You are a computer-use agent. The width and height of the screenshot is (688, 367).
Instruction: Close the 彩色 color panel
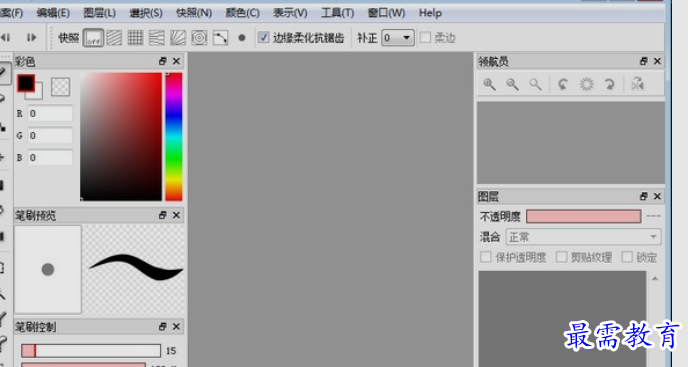point(176,61)
